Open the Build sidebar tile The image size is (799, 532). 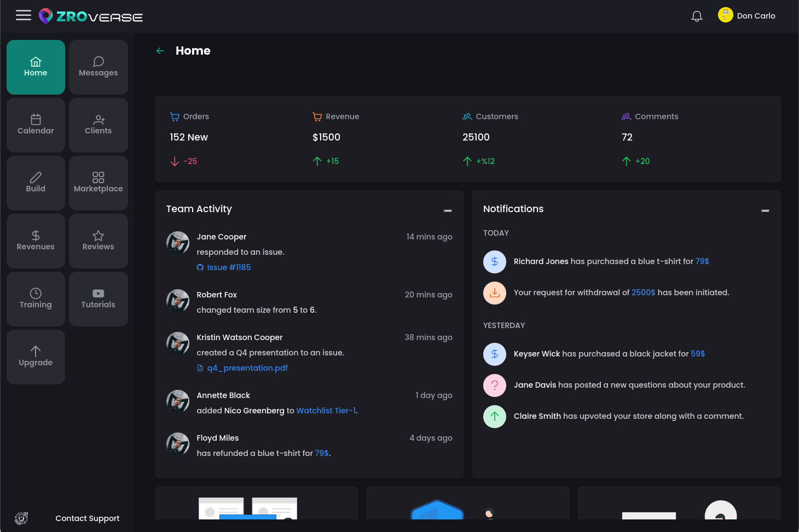pyautogui.click(x=36, y=183)
